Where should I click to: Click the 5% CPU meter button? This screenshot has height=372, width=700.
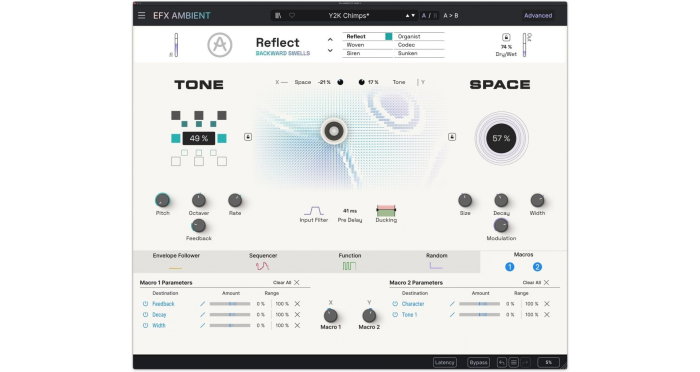click(x=548, y=362)
